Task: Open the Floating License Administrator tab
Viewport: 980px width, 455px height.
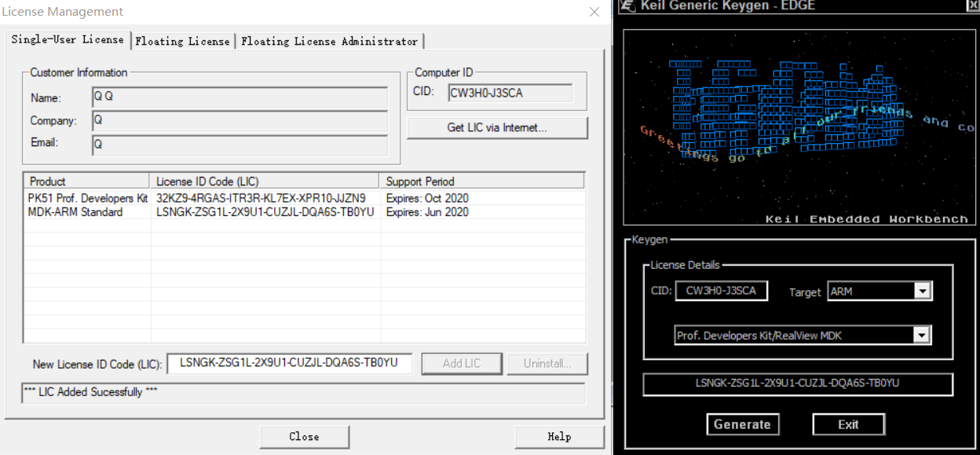Action: click(x=330, y=41)
